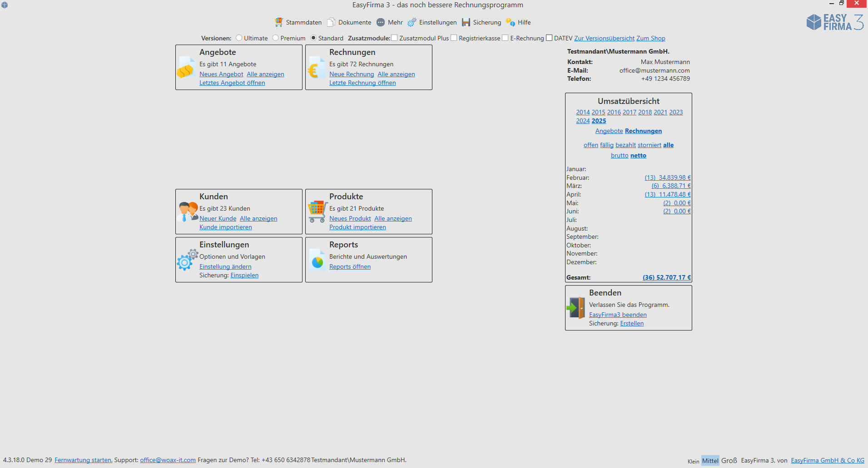
Task: Click the EasyFirma 3 logo
Action: click(x=835, y=22)
